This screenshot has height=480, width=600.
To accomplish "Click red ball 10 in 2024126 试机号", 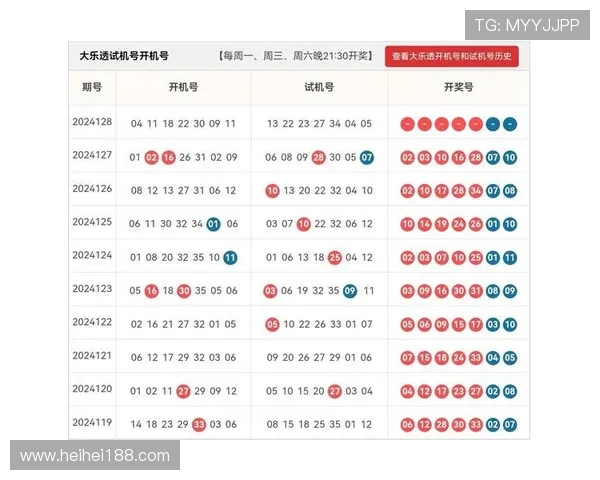I will pos(272,191).
